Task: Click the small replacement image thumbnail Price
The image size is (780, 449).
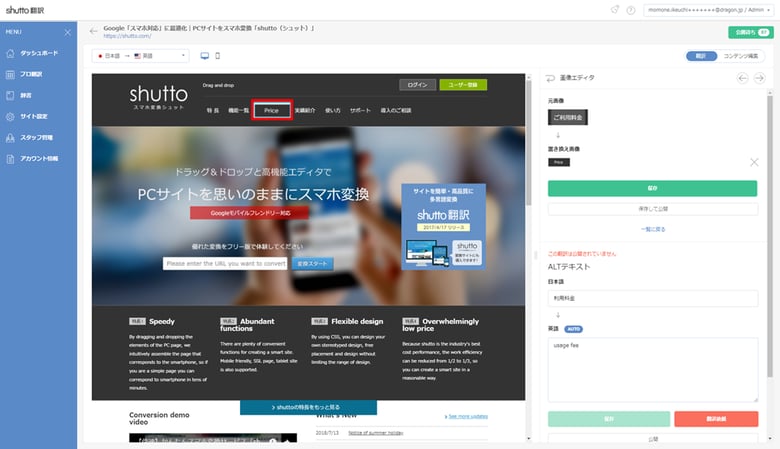Action: tap(559, 162)
